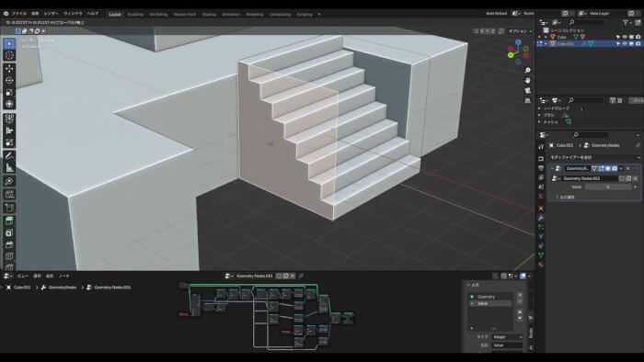Expand the Cube object in outliner

tap(546, 37)
